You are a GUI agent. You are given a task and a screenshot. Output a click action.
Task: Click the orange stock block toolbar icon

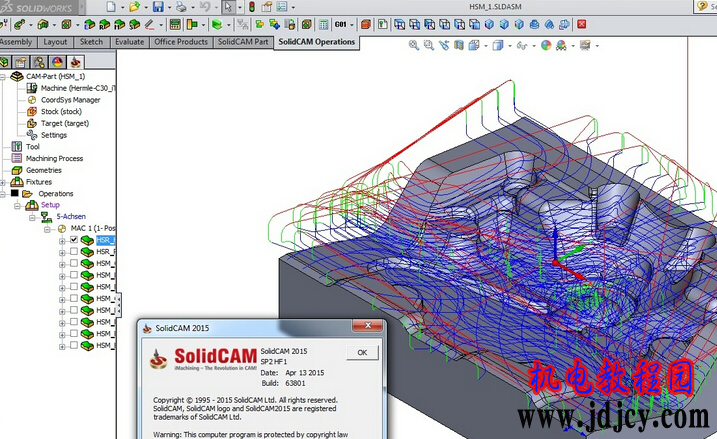(x=365, y=25)
